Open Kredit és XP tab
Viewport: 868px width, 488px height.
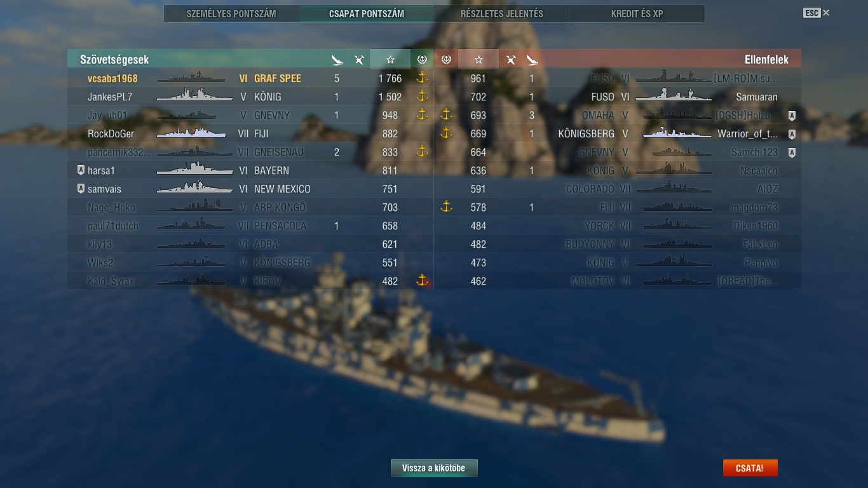coord(637,13)
